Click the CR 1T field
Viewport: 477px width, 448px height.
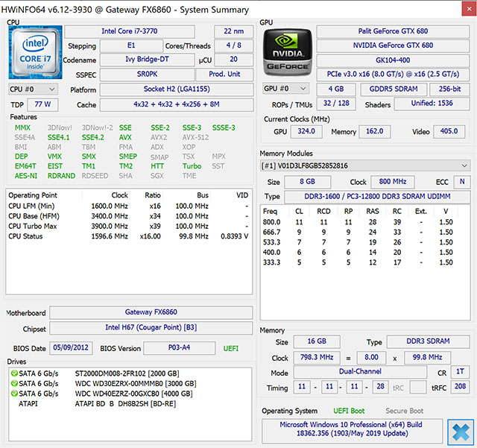(460, 372)
